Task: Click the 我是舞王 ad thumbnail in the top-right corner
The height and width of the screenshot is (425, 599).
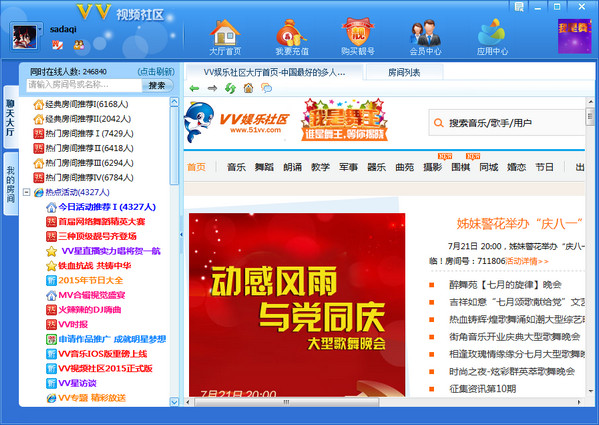Action: 574,36
